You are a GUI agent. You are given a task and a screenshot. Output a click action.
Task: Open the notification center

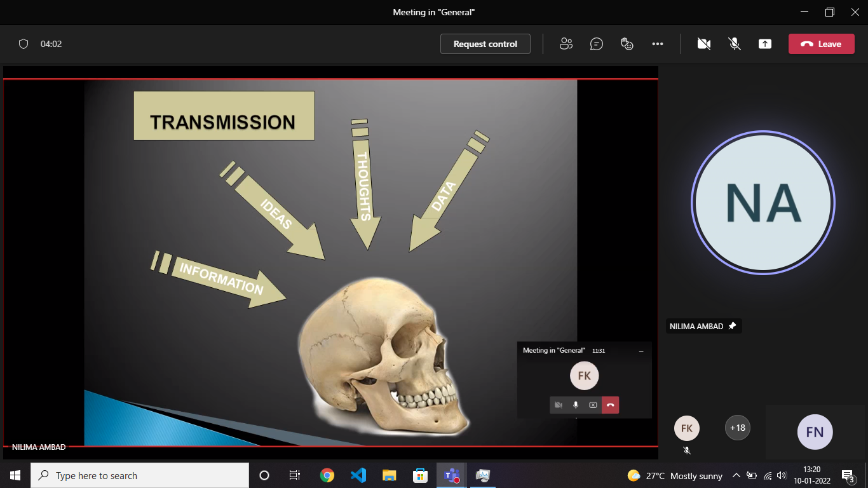(848, 475)
